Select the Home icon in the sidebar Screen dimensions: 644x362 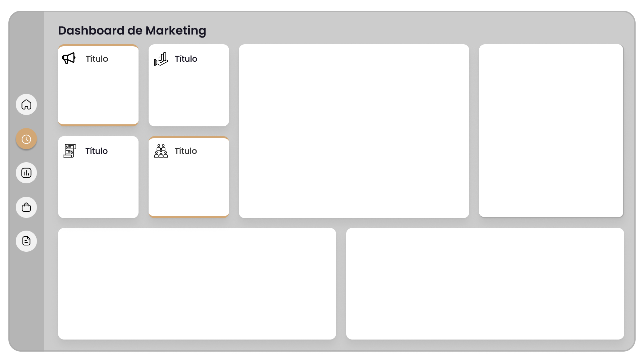click(26, 105)
